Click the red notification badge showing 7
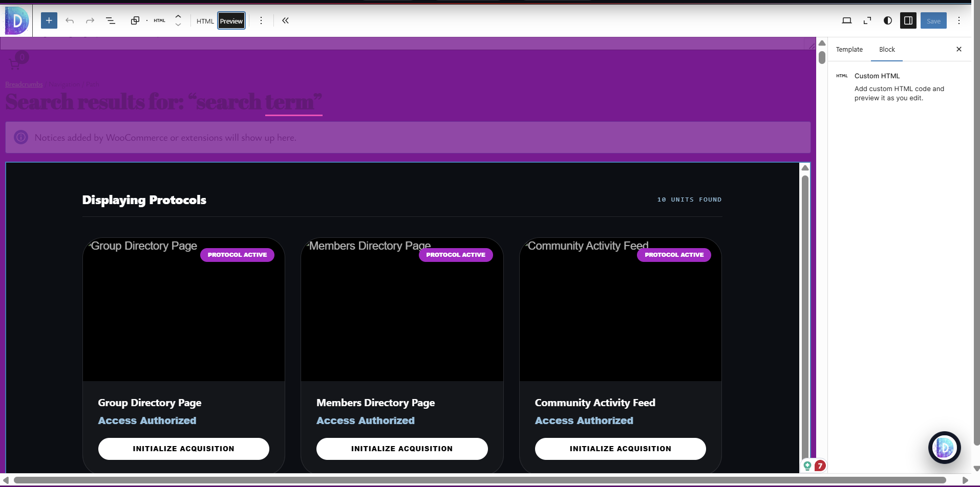The image size is (980, 487). tap(820, 466)
